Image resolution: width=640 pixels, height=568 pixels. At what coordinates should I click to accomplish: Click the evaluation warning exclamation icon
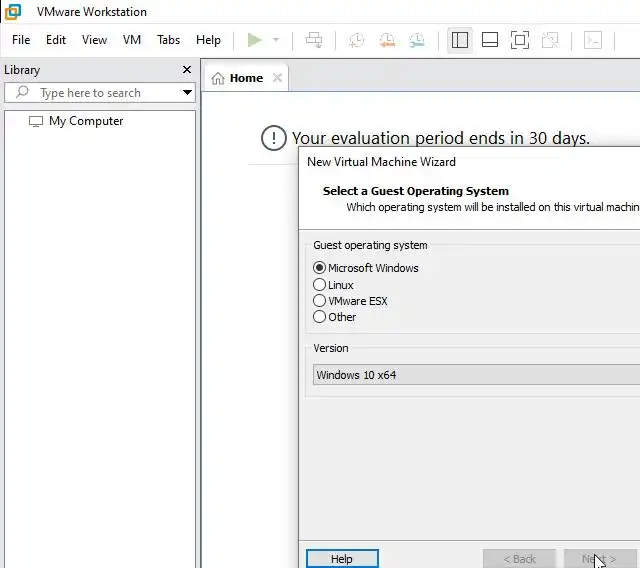coord(273,138)
